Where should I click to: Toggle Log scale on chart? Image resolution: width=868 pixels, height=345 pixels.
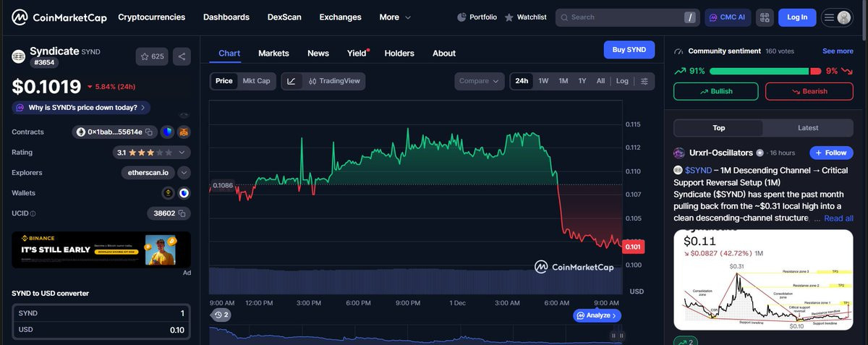pyautogui.click(x=622, y=81)
